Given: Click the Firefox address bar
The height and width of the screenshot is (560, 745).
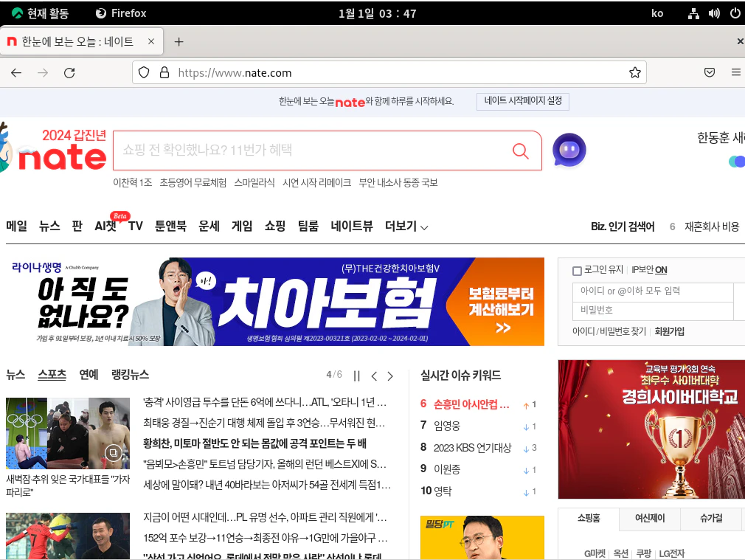Looking at the screenshot, I should tap(389, 73).
